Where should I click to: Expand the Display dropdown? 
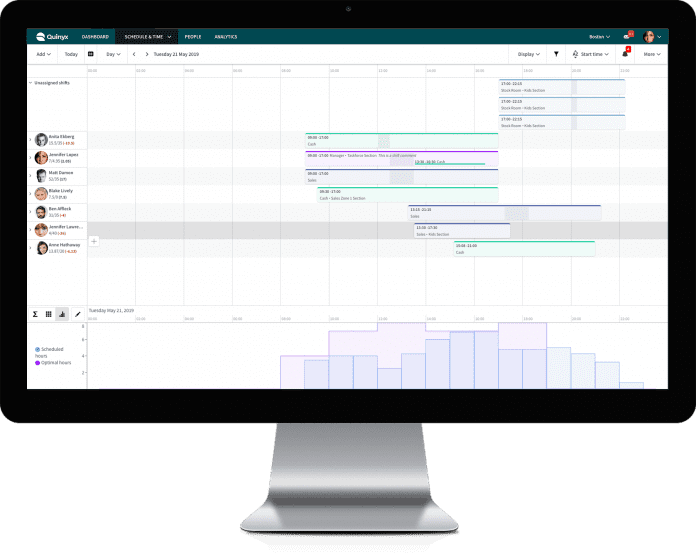point(528,54)
